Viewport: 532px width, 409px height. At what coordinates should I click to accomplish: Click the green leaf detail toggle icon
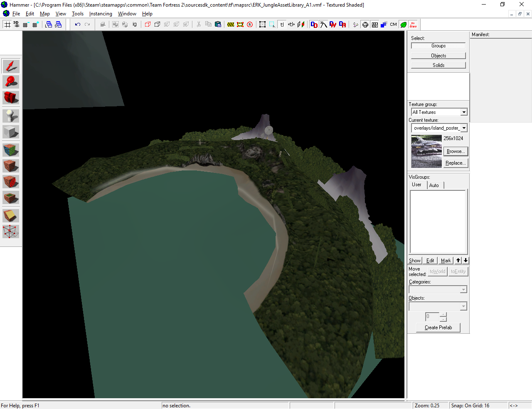403,25
